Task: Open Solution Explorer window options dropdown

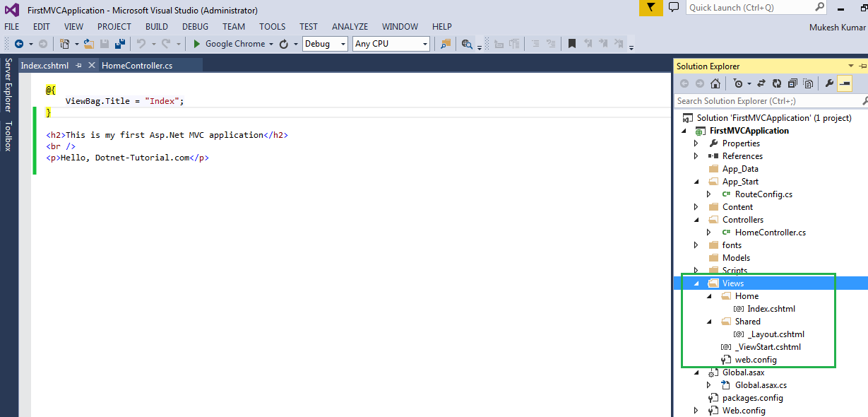Action: pos(851,66)
